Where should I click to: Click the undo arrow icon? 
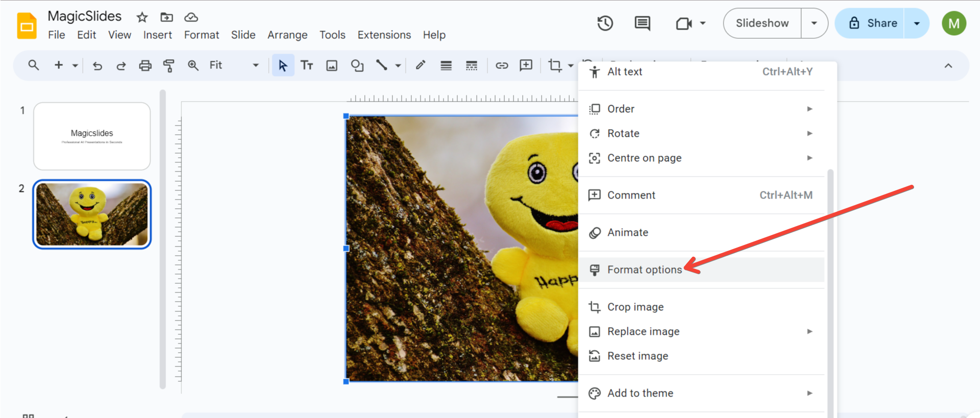pyautogui.click(x=97, y=65)
